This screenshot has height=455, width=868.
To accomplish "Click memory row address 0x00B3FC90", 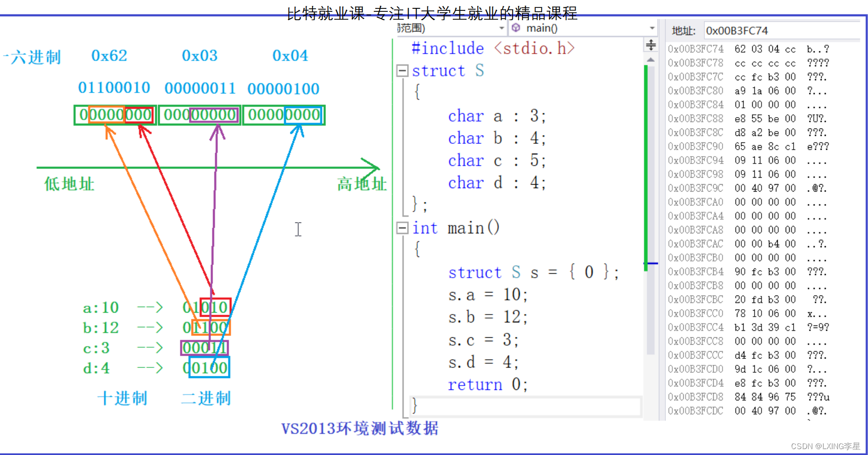I will 695,146.
